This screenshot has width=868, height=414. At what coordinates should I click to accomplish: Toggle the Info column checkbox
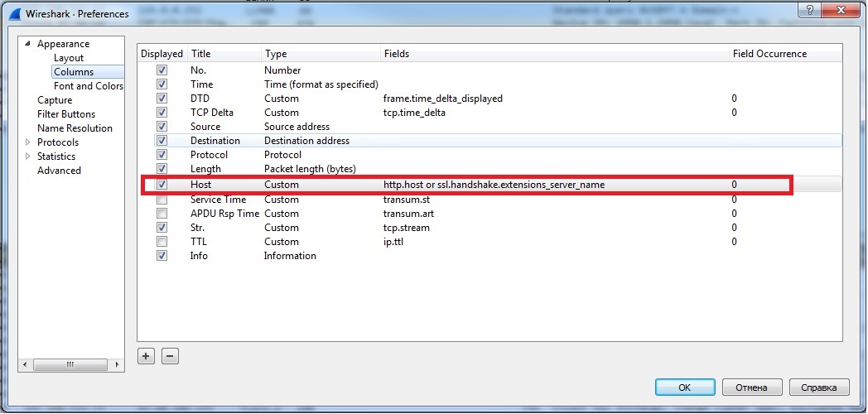162,256
